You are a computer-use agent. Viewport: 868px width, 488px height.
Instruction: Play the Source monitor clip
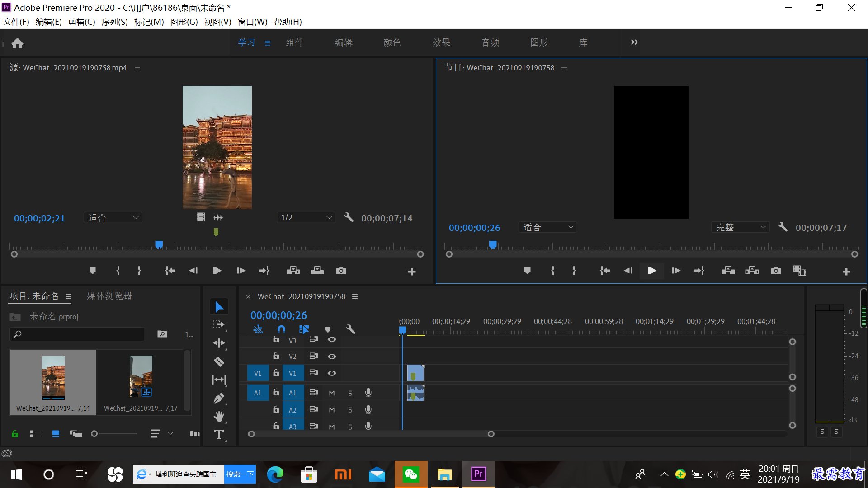217,271
